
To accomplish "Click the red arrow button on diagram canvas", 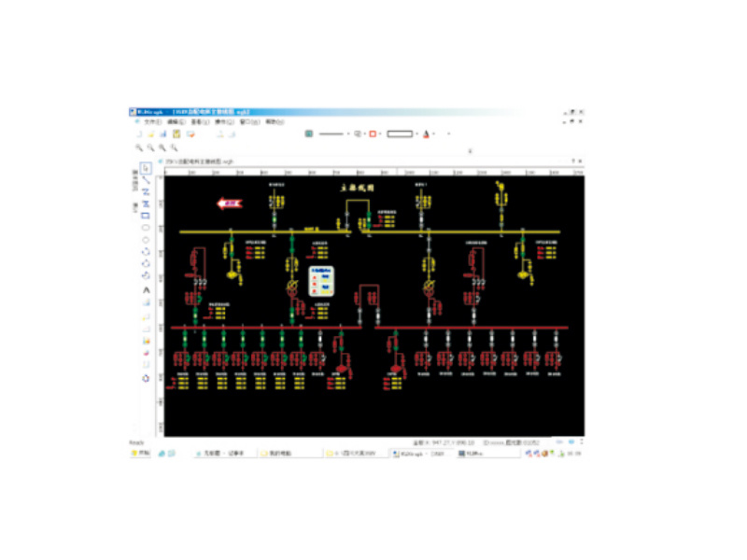I will point(230,203).
